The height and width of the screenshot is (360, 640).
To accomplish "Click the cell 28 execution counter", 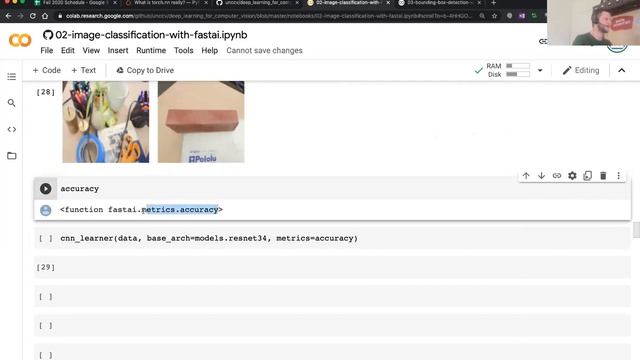I will coord(45,92).
